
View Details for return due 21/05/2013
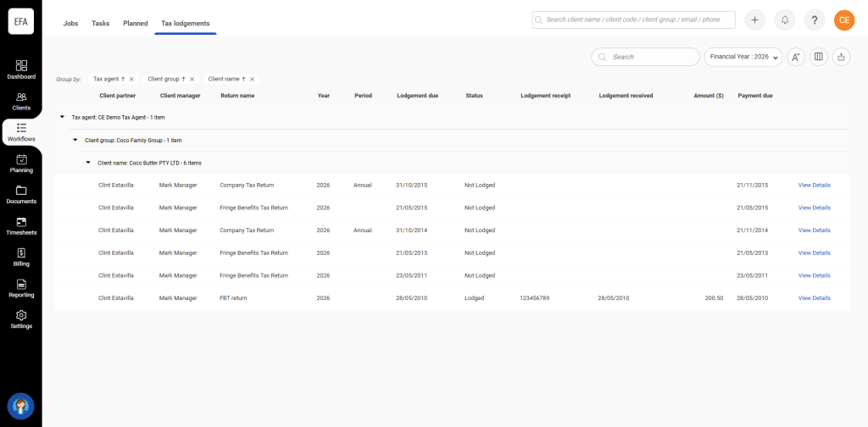click(x=814, y=252)
